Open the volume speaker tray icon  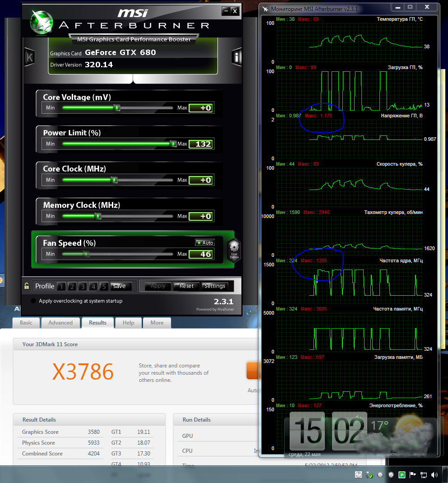point(434,475)
